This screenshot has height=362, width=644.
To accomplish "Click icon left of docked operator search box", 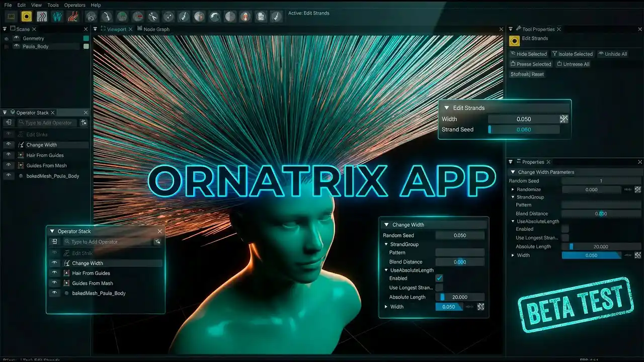I will pos(9,123).
